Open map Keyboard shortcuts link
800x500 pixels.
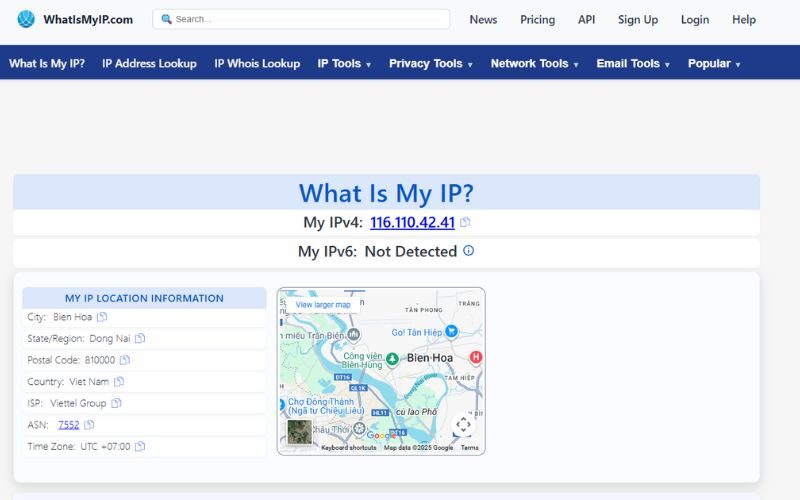[348, 447]
